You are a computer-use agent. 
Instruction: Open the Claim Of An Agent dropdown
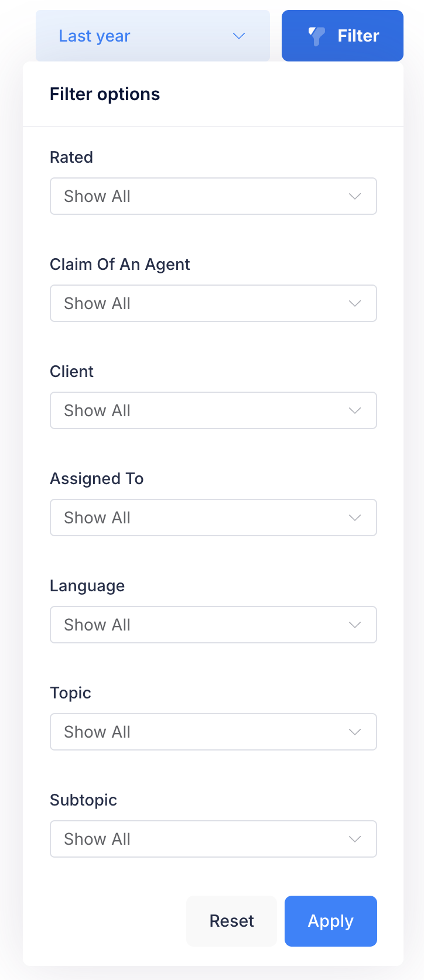pos(213,303)
